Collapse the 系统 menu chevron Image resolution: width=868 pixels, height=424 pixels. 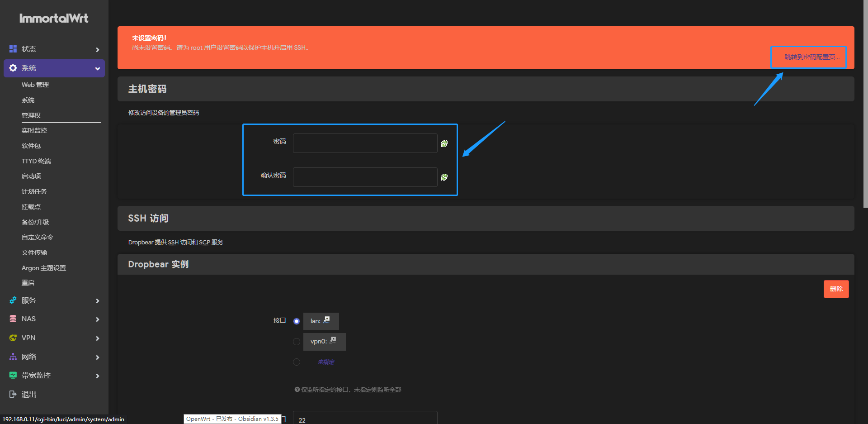tap(97, 69)
